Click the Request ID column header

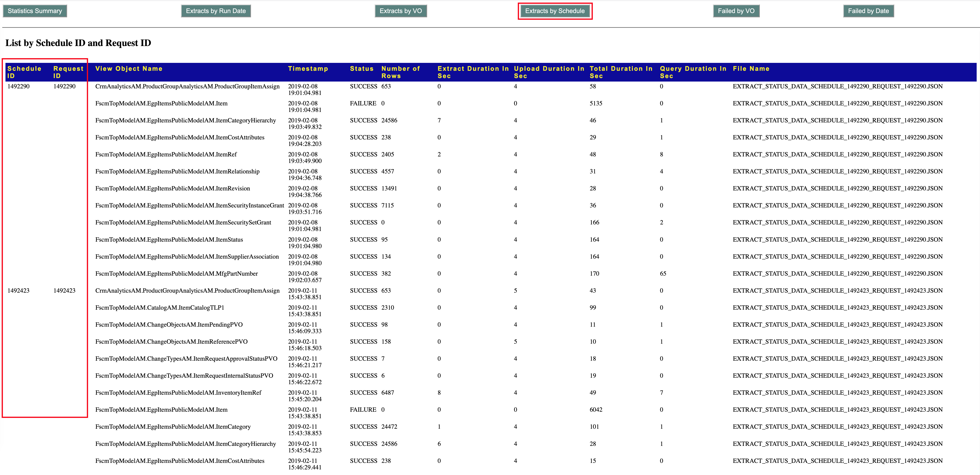[68, 72]
